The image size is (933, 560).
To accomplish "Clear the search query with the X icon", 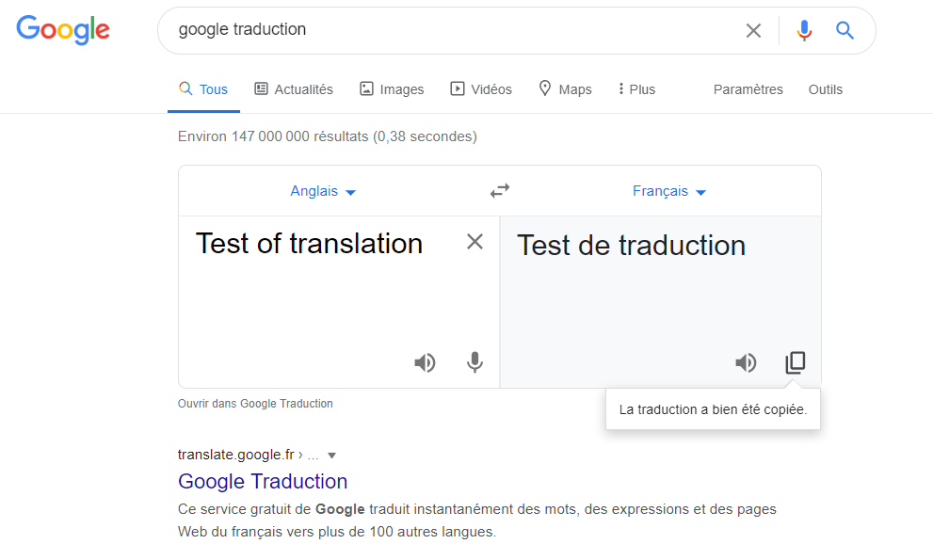I will coord(753,29).
